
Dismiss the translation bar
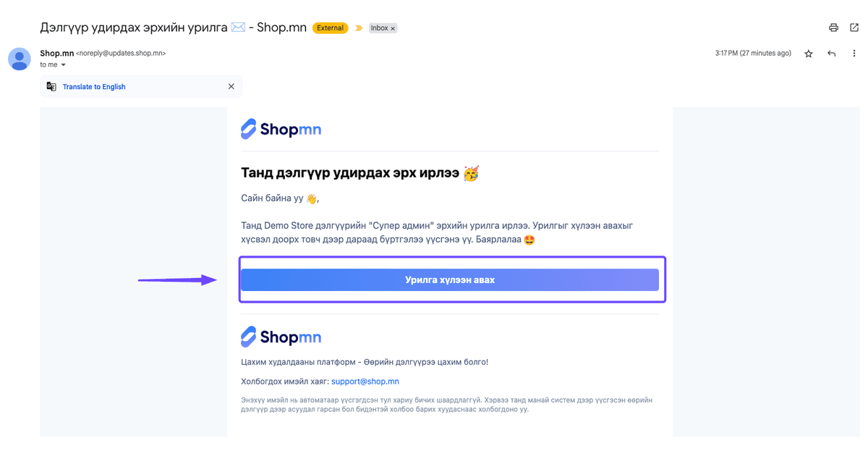tap(231, 87)
